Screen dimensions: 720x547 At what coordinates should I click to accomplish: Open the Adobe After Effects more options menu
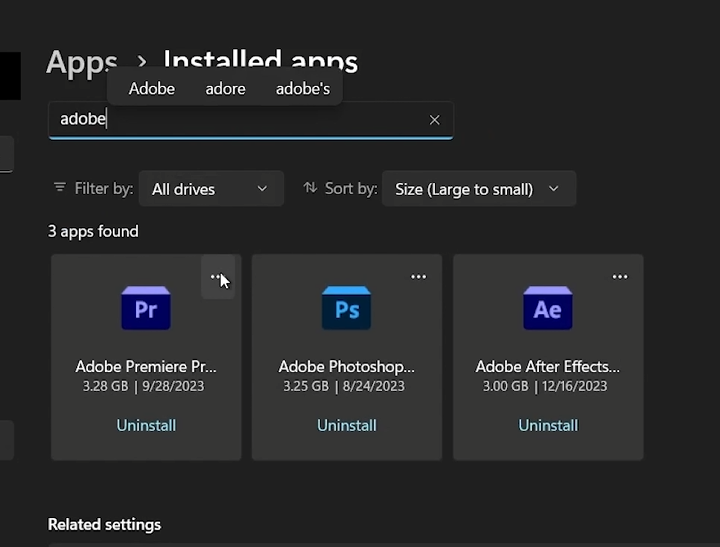pos(620,277)
